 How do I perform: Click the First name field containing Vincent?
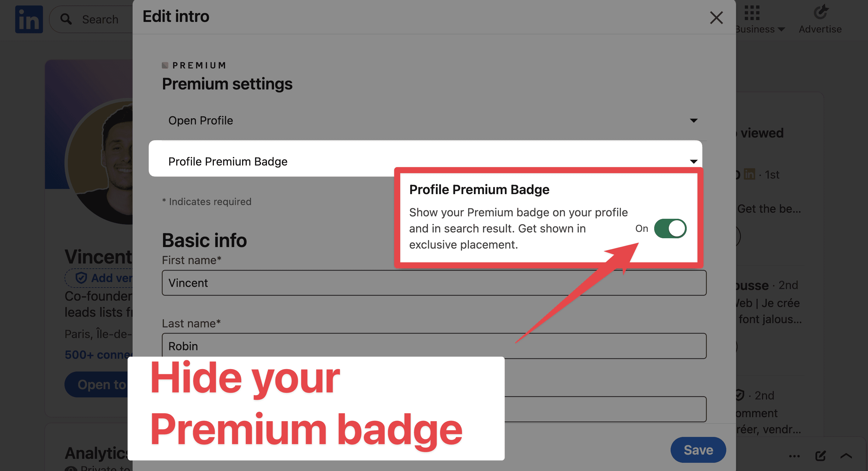434,283
